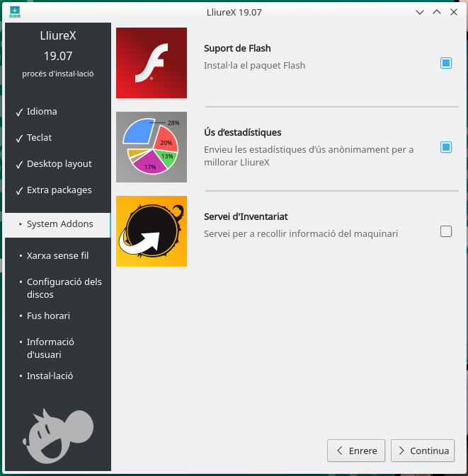The width and height of the screenshot is (468, 476).
Task: Click the LliureX mascot logo in sidebar
Action: click(x=58, y=436)
